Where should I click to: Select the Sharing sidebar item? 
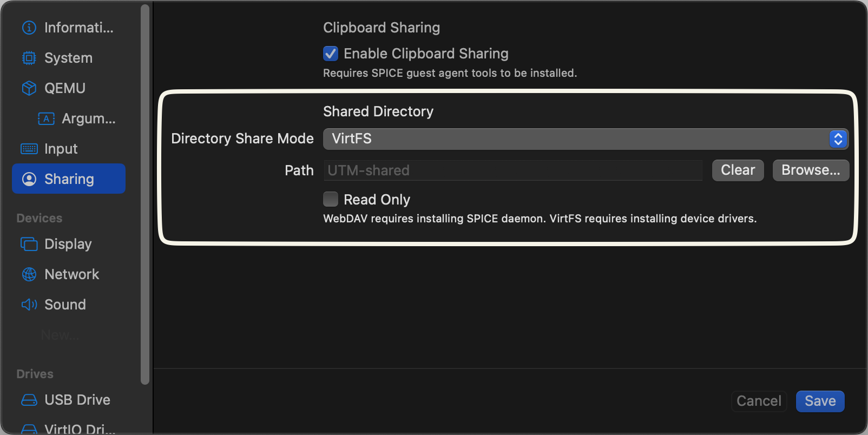click(x=69, y=179)
